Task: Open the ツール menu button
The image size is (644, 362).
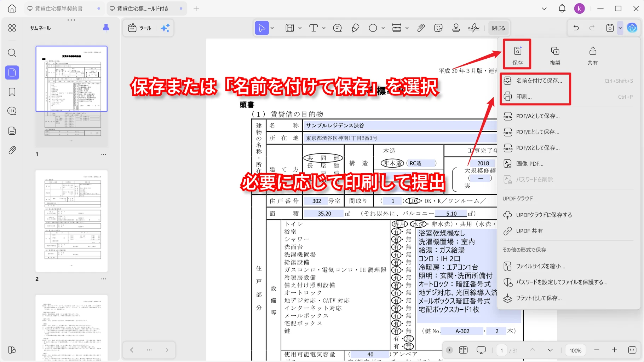Action: point(140,28)
